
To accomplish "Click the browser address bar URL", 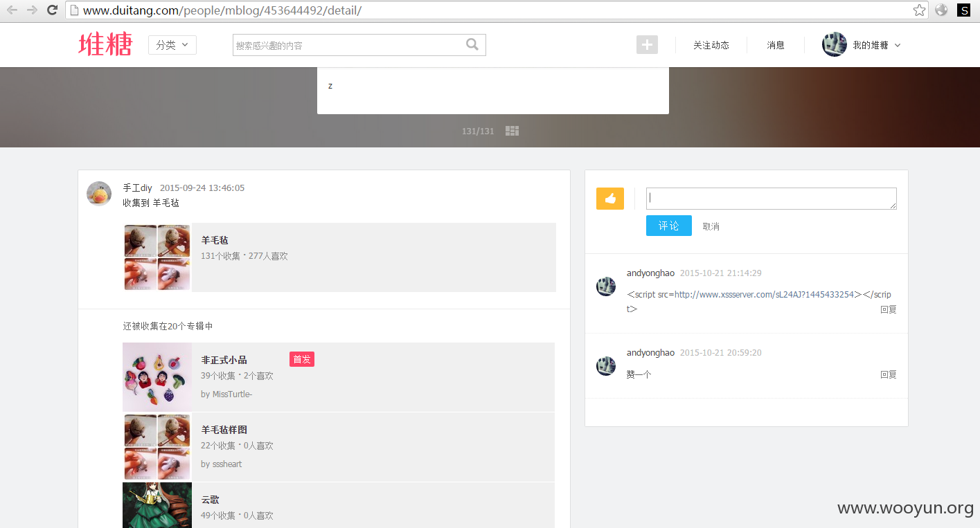I will pos(222,10).
